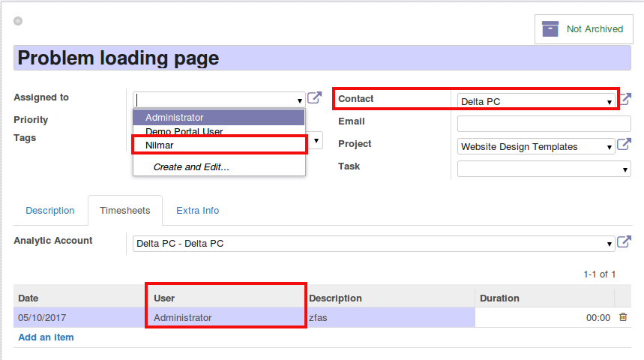Expand the Contact dropdown showing Delta PC

point(536,101)
